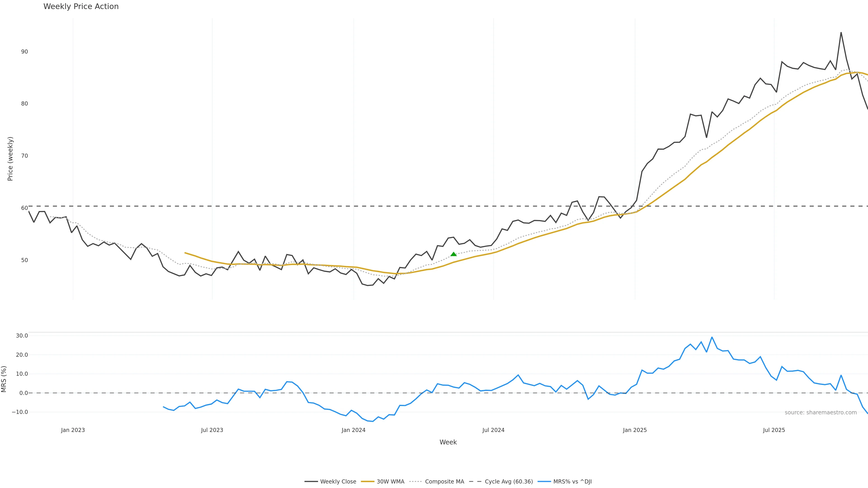Click the Jan 2024 x-axis label

pos(353,430)
